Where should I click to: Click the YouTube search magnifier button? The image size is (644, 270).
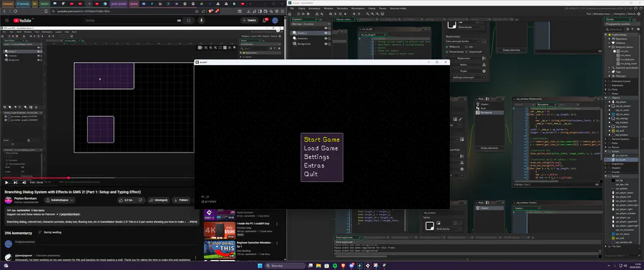click(189, 21)
